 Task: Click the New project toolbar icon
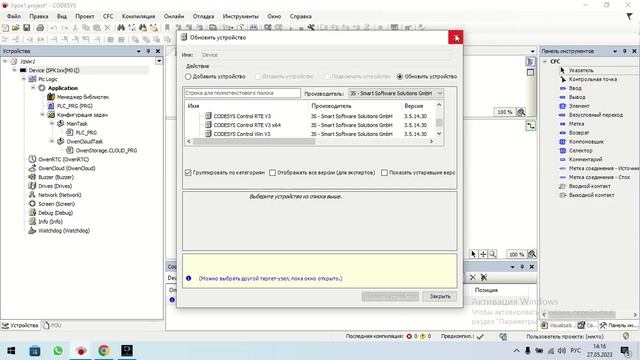[6, 28]
